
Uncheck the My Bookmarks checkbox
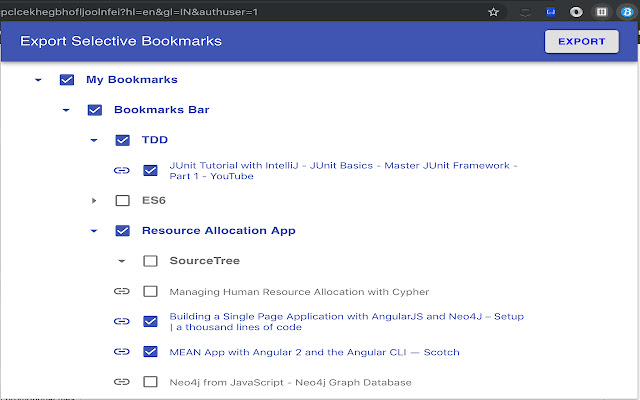tap(67, 80)
